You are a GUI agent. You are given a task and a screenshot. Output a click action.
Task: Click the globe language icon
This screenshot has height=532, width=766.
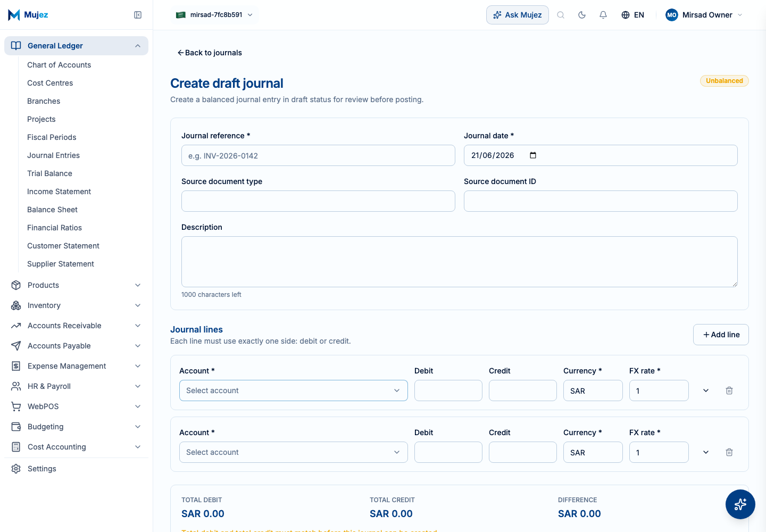[x=626, y=15]
